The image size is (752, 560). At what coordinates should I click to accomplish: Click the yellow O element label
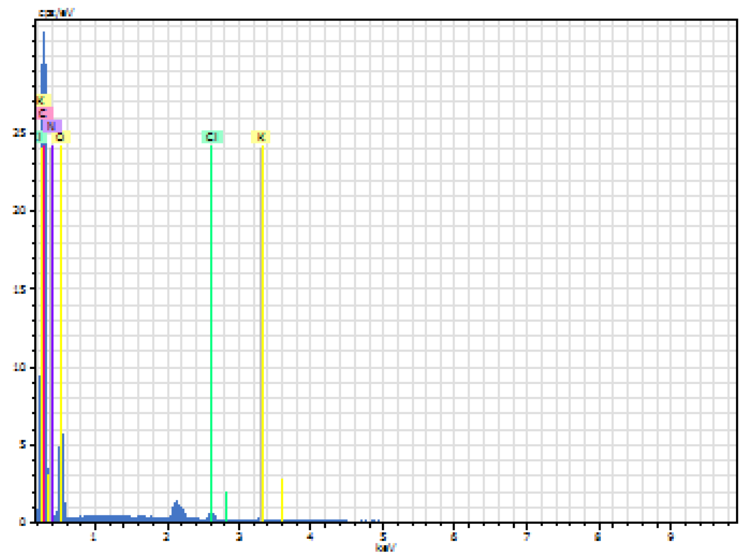pos(61,137)
